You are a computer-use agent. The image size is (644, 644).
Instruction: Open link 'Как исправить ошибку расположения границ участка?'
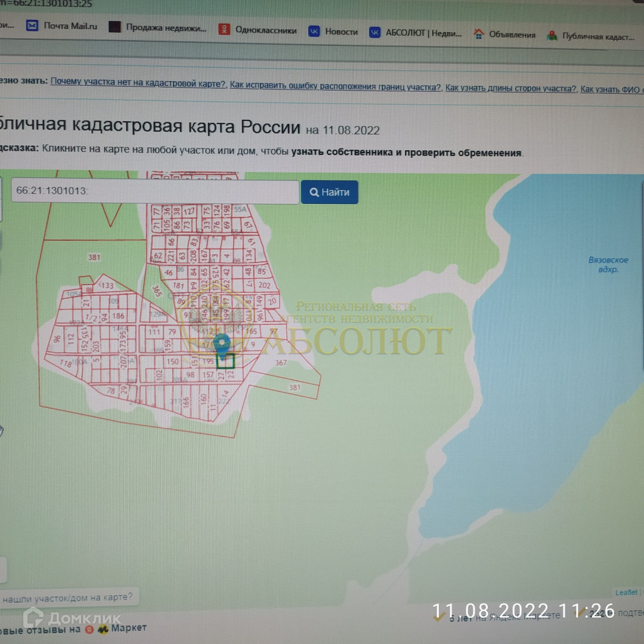click(x=335, y=87)
